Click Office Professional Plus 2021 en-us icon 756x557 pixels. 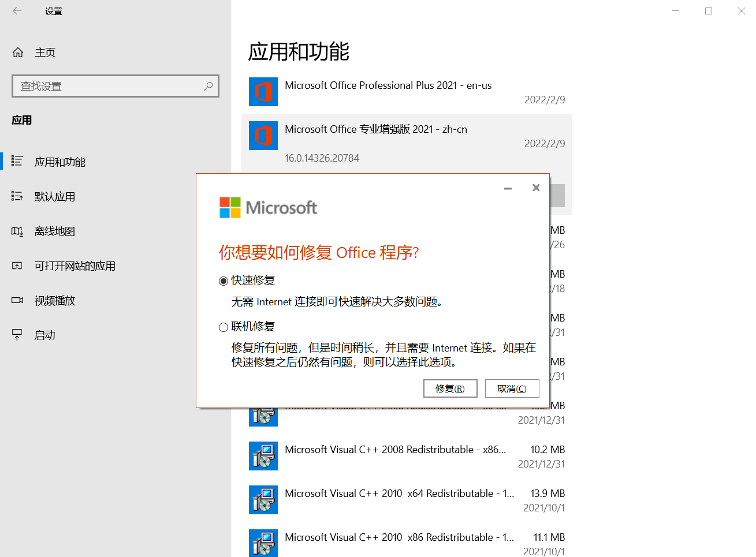[263, 92]
